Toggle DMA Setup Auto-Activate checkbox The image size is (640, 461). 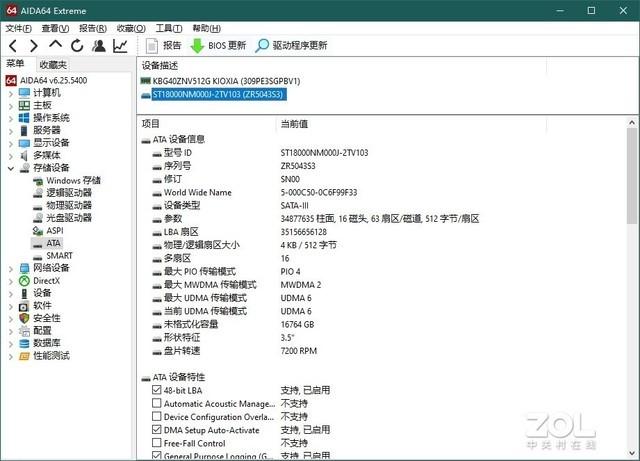[156, 430]
